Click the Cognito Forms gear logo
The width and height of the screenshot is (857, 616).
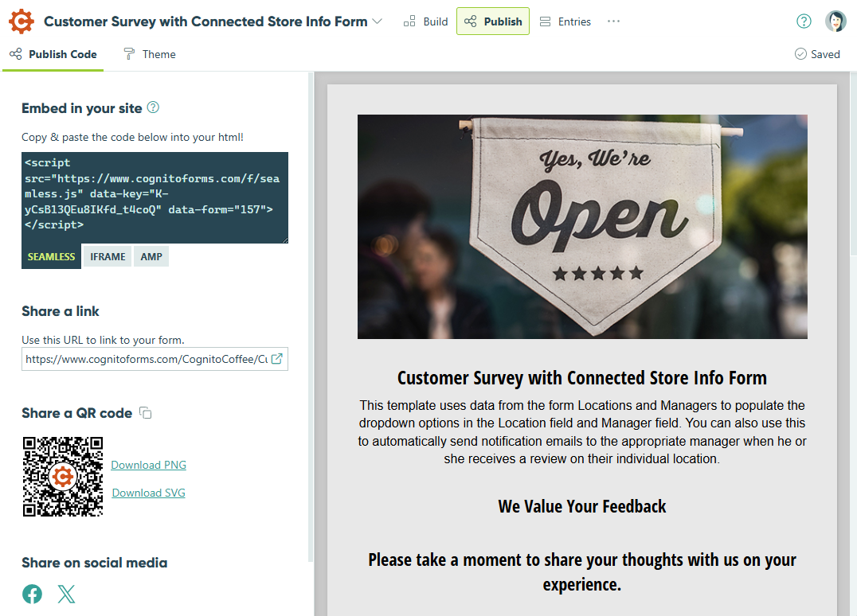point(21,21)
